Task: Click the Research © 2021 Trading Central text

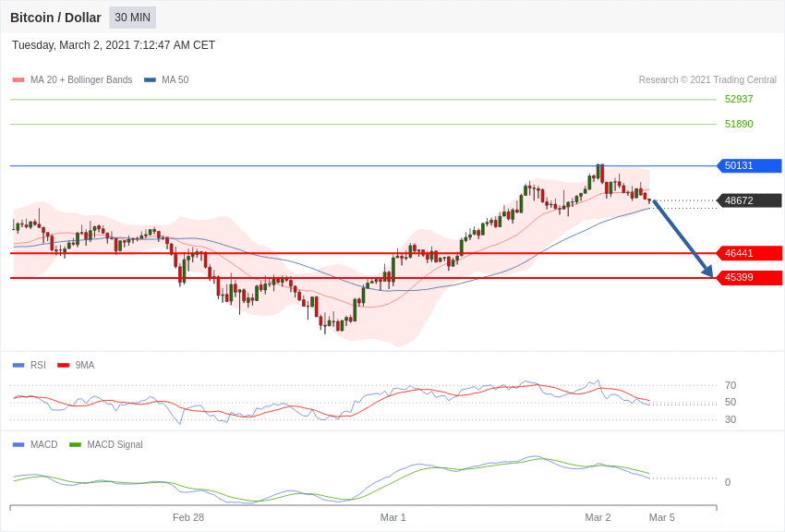Action: click(707, 79)
